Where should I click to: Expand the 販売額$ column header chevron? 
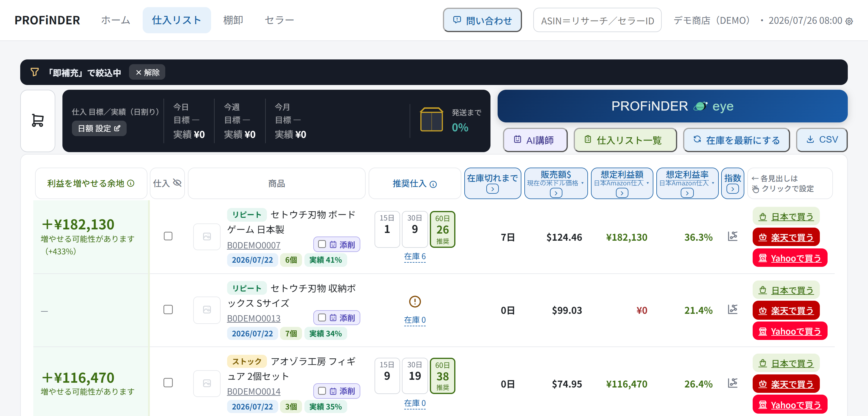[x=556, y=193]
